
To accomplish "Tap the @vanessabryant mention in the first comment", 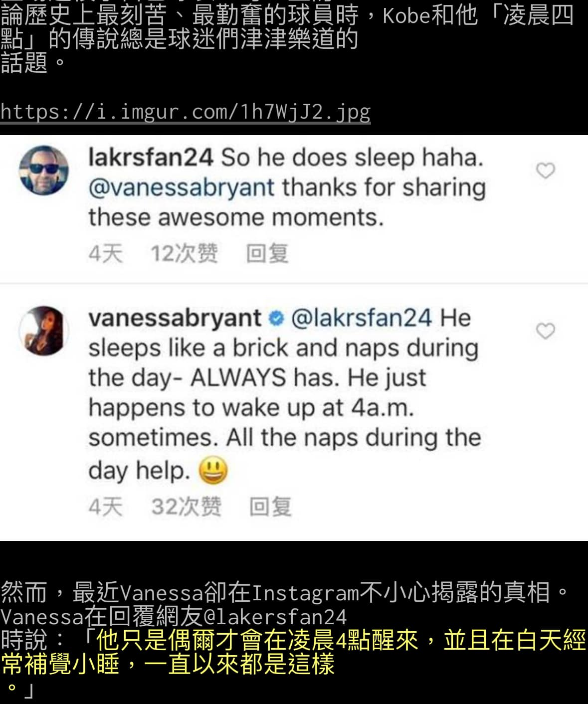I will click(182, 188).
